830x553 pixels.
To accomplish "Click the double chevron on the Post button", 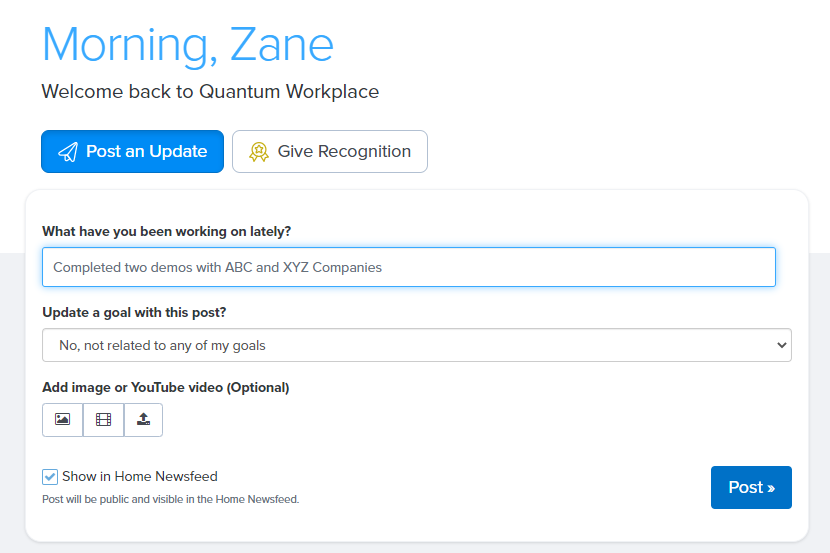I will pos(771,488).
